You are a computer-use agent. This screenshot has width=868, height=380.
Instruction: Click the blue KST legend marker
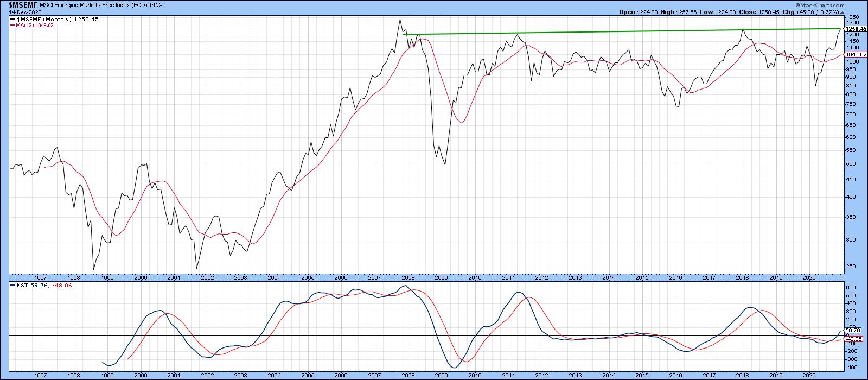12,284
